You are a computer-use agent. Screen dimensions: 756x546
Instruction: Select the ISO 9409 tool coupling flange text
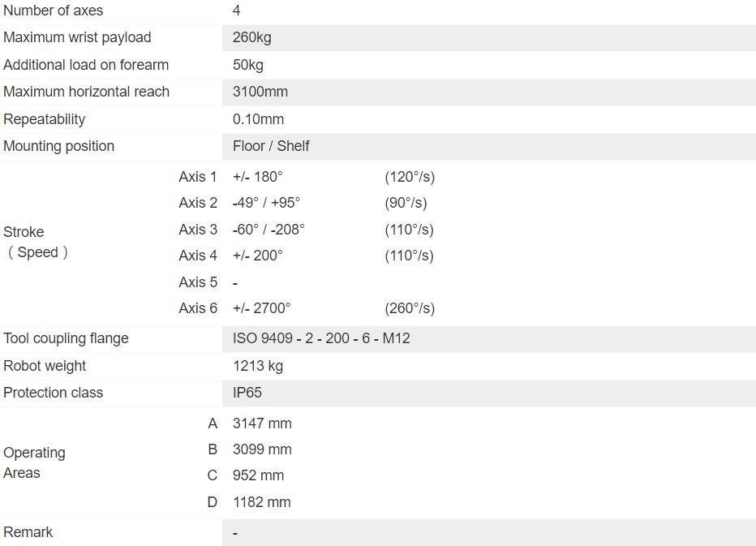click(321, 338)
